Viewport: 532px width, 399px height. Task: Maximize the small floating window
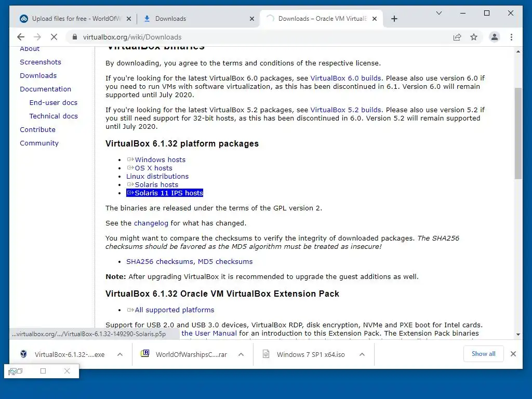point(43,371)
